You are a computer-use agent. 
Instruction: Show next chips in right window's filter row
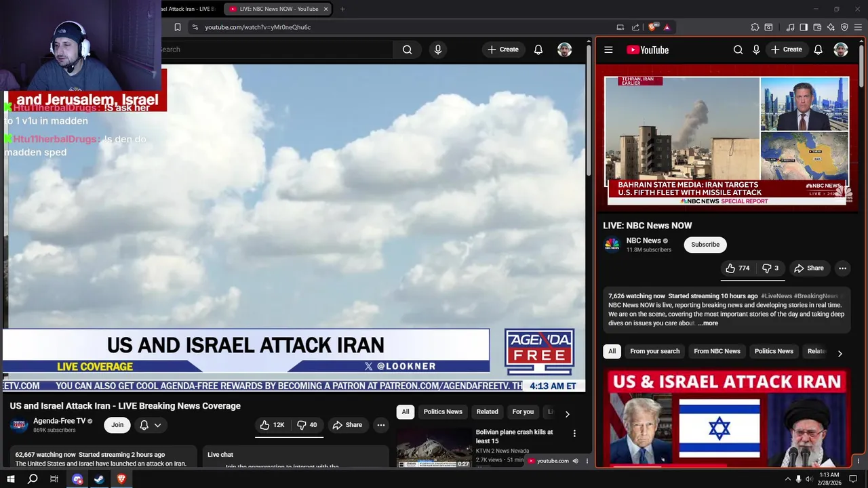[840, 353]
